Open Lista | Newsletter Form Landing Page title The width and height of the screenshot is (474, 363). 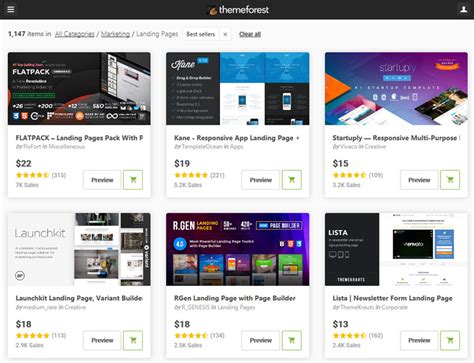click(392, 298)
